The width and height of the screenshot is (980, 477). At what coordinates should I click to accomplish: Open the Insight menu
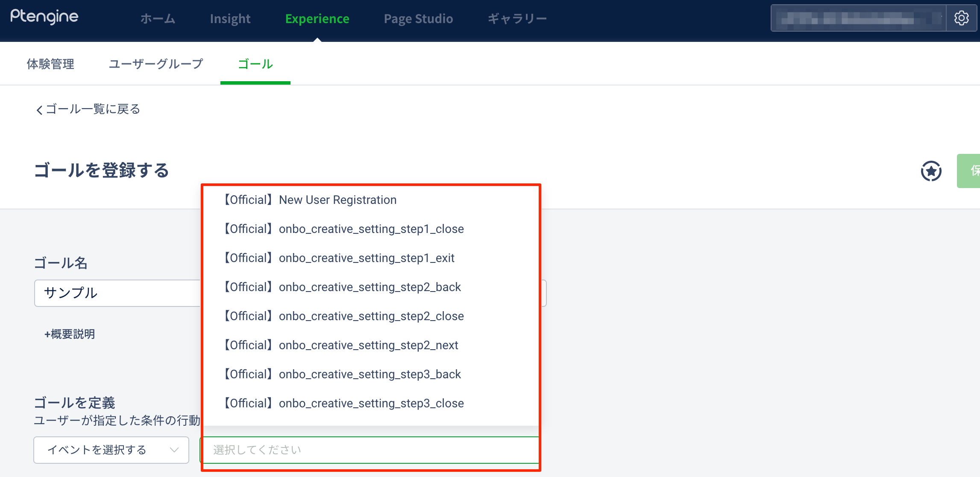click(230, 19)
